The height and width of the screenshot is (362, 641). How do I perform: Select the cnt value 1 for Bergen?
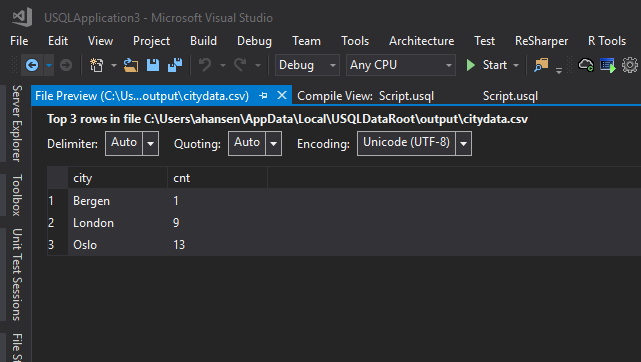pos(217,201)
